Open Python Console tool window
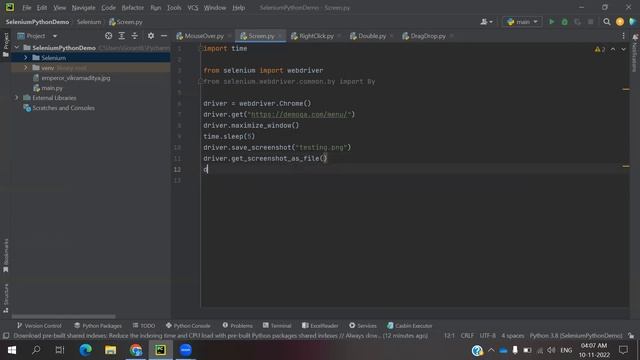The height and width of the screenshot is (360, 640). (188, 326)
